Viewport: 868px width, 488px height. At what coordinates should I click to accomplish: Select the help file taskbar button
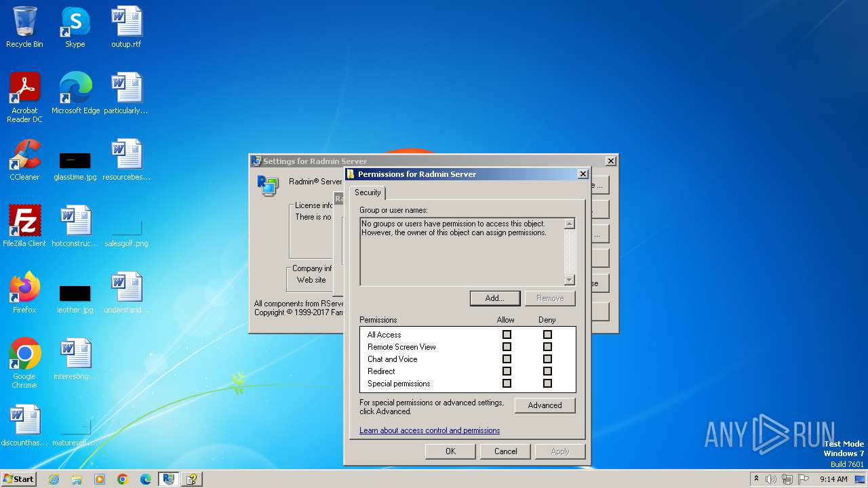(x=192, y=479)
